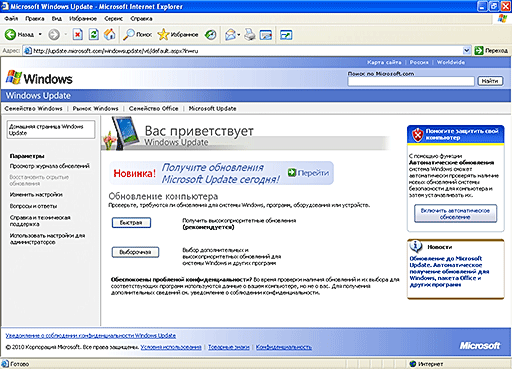Click the Mail envelope toolbar icon

tap(230, 34)
